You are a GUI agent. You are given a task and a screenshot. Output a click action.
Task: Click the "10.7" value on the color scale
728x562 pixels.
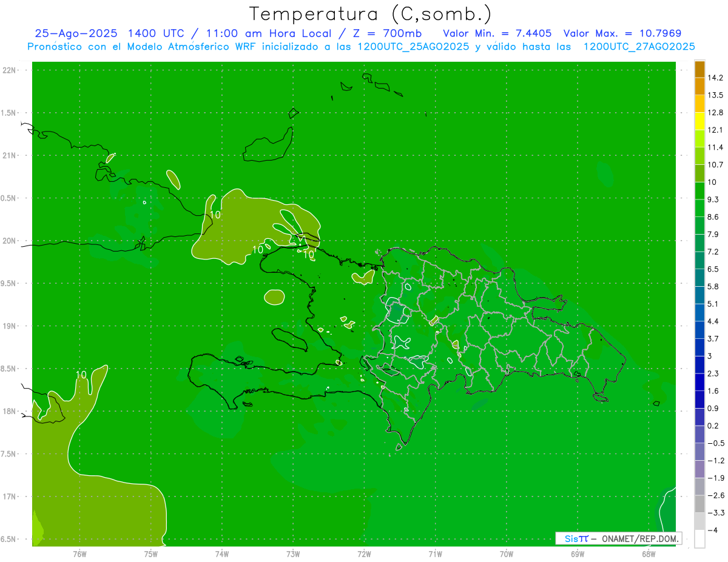[716, 165]
